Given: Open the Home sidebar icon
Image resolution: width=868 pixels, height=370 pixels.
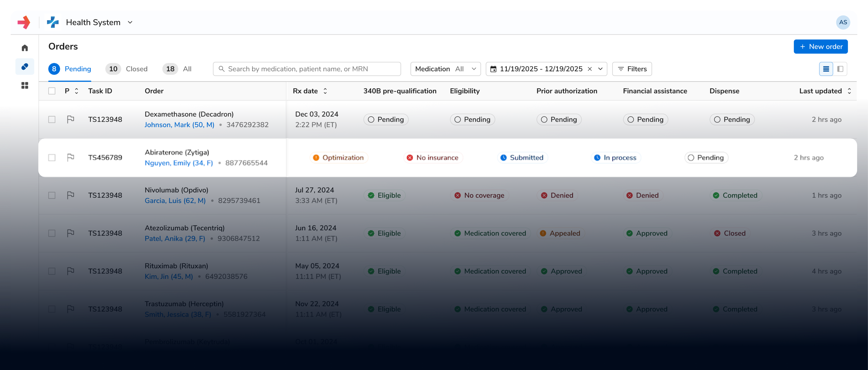Looking at the screenshot, I should [x=25, y=48].
